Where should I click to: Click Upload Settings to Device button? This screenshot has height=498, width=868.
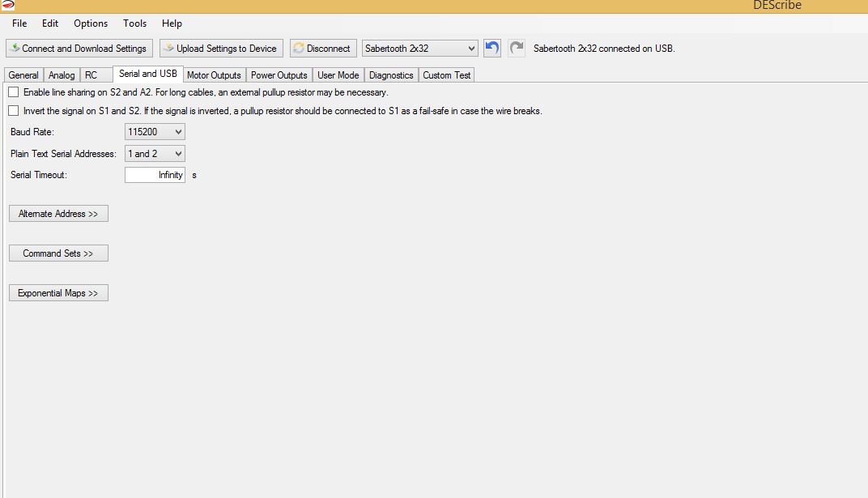pos(221,49)
